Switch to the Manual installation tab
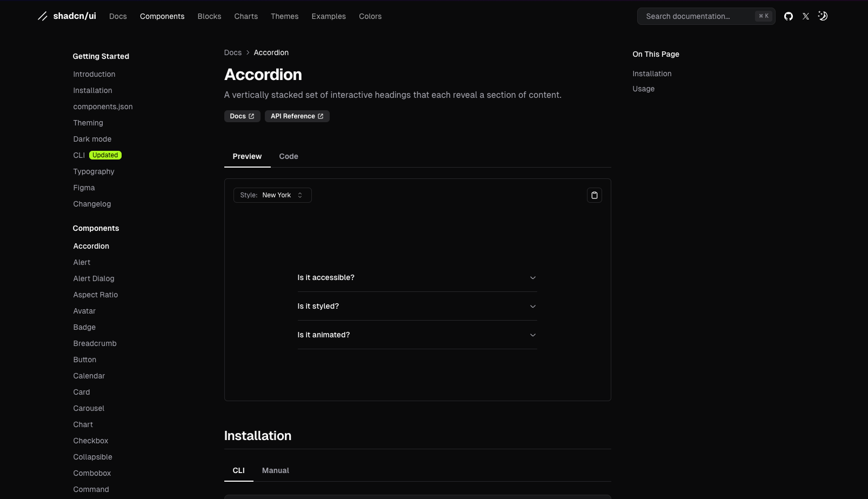 (276, 470)
